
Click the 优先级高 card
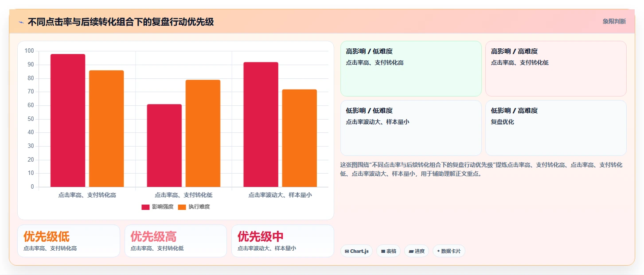click(176, 241)
